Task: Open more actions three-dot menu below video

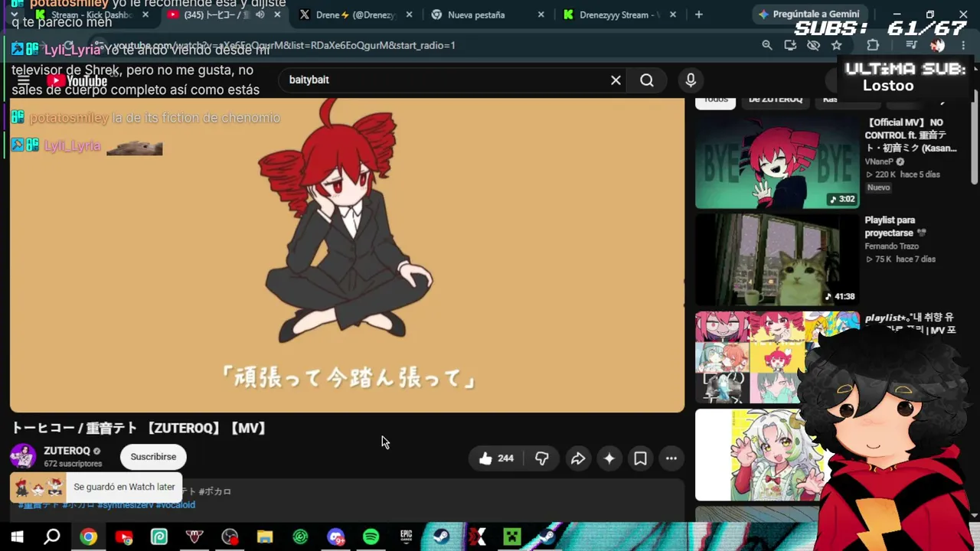Action: coord(671,458)
